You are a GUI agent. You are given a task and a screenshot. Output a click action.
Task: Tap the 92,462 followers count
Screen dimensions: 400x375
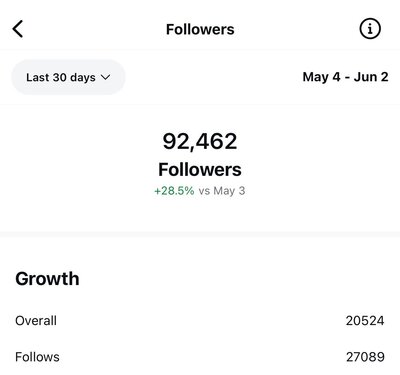pyautogui.click(x=200, y=141)
